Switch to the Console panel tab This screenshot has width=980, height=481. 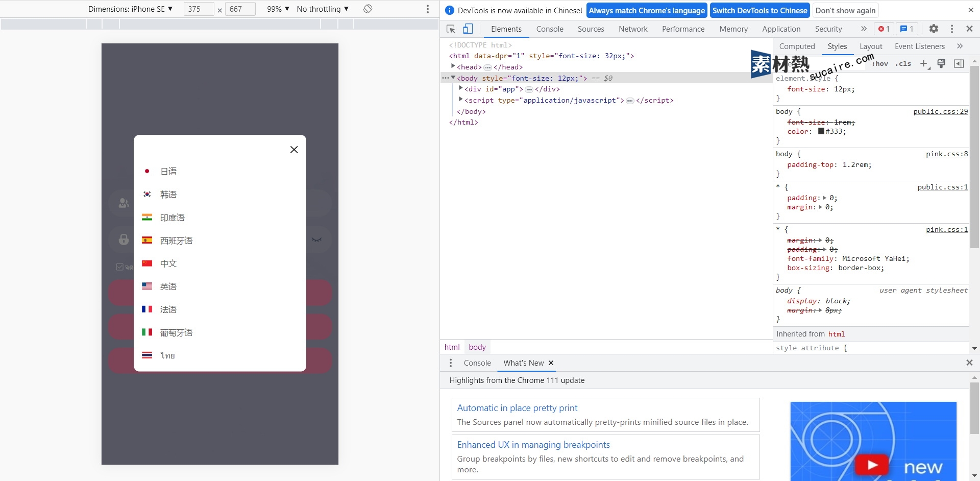click(x=550, y=29)
